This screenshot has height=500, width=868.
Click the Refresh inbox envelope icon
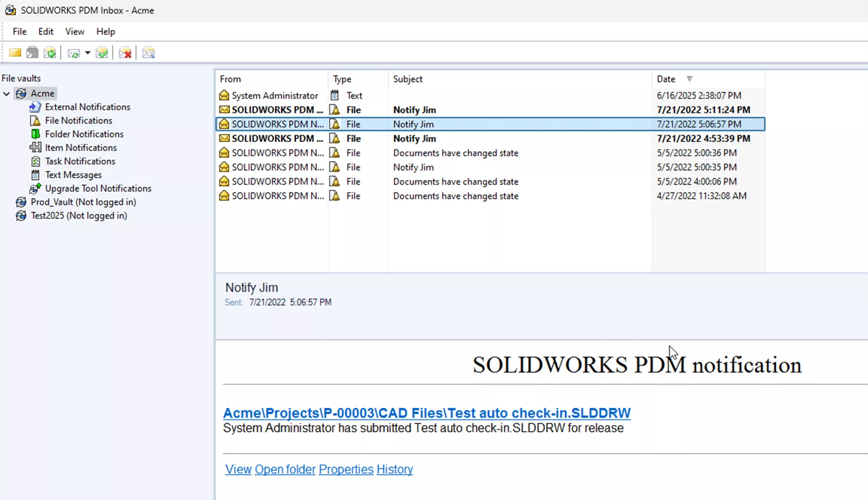(x=74, y=53)
